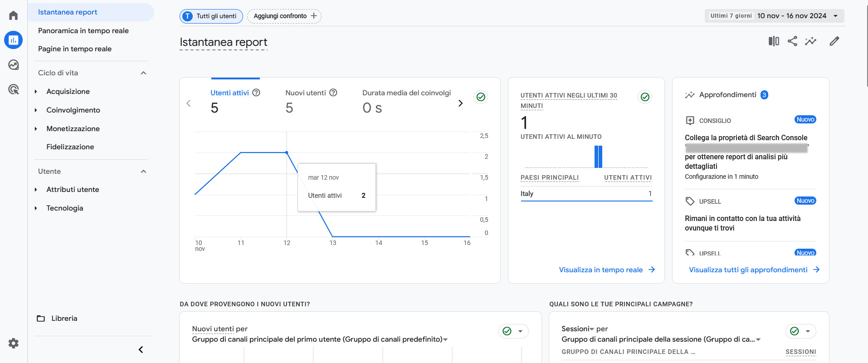Share this report icon
Viewport: 868px width, 363px height.
(x=792, y=41)
